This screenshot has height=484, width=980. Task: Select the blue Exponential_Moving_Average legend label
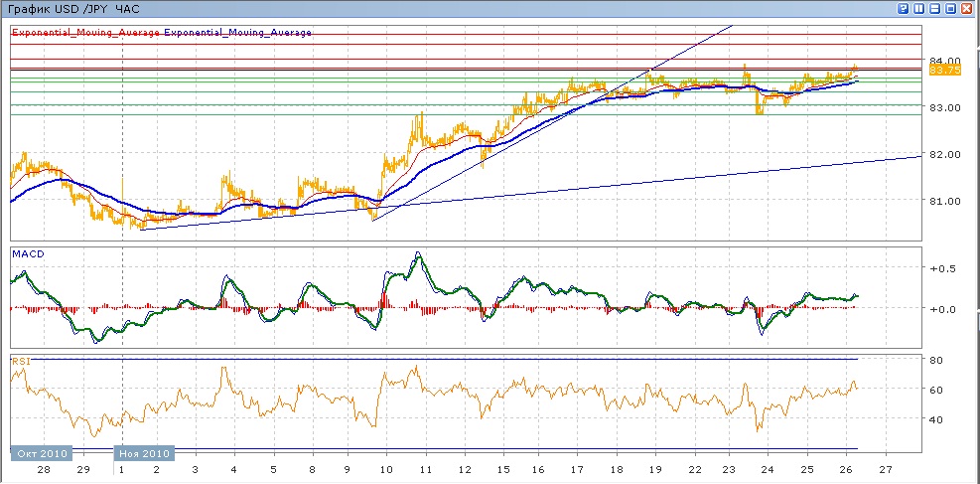[x=237, y=33]
